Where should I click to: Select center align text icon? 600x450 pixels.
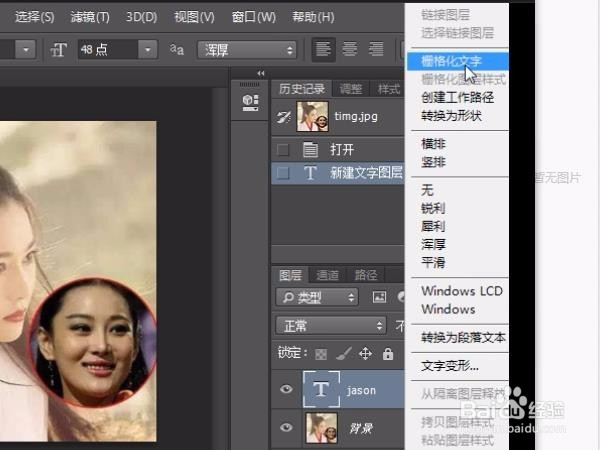click(350, 49)
